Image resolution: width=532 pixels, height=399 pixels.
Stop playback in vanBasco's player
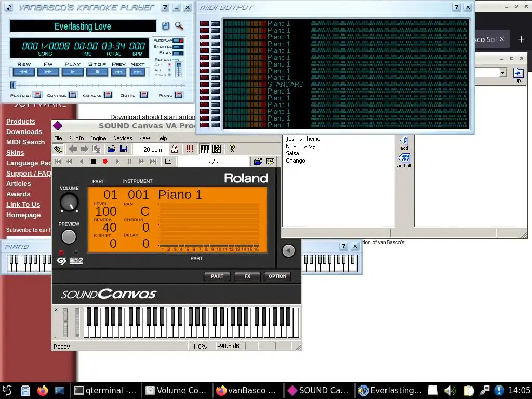coord(97,72)
